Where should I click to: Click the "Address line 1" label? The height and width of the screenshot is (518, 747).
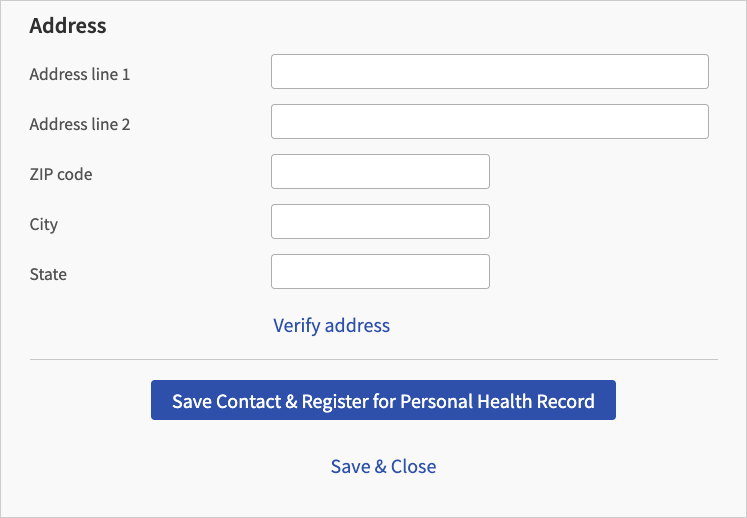tap(80, 74)
